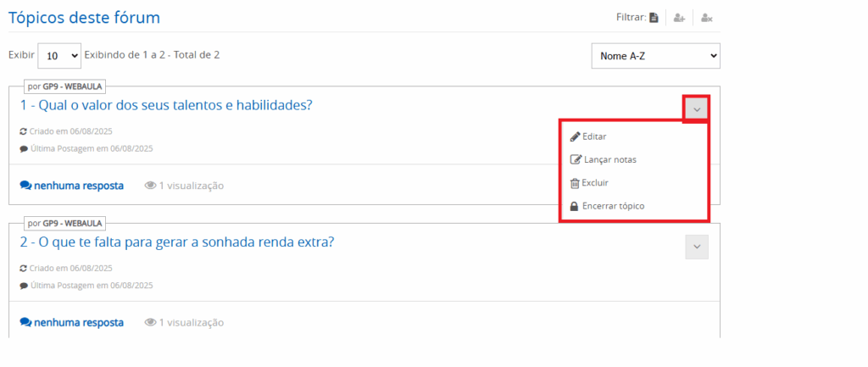Click the user-remove filter icon
The width and height of the screenshot is (868, 367).
click(x=706, y=18)
